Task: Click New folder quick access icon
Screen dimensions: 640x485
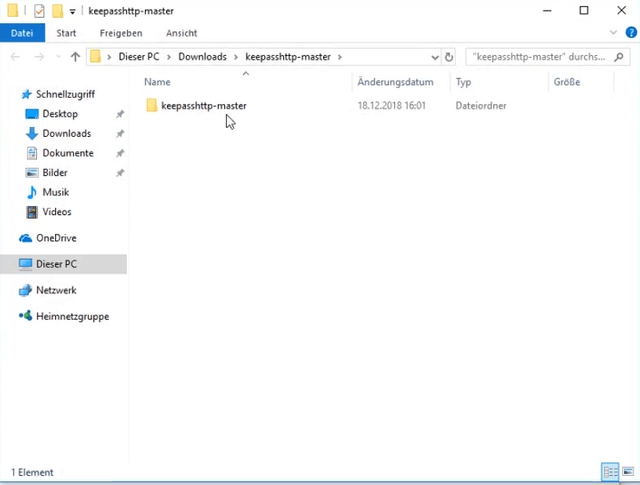Action: [57, 11]
